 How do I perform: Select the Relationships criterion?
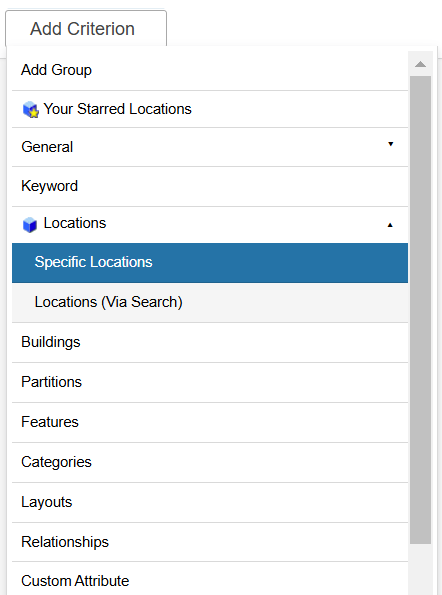[x=210, y=542]
